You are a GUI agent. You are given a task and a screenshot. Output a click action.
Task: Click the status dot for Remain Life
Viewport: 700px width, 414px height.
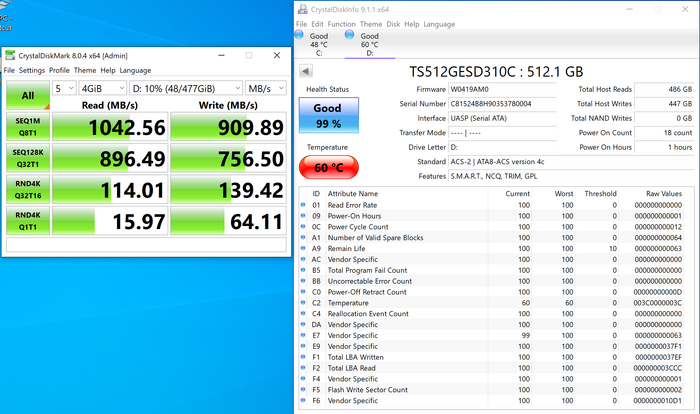pos(303,248)
